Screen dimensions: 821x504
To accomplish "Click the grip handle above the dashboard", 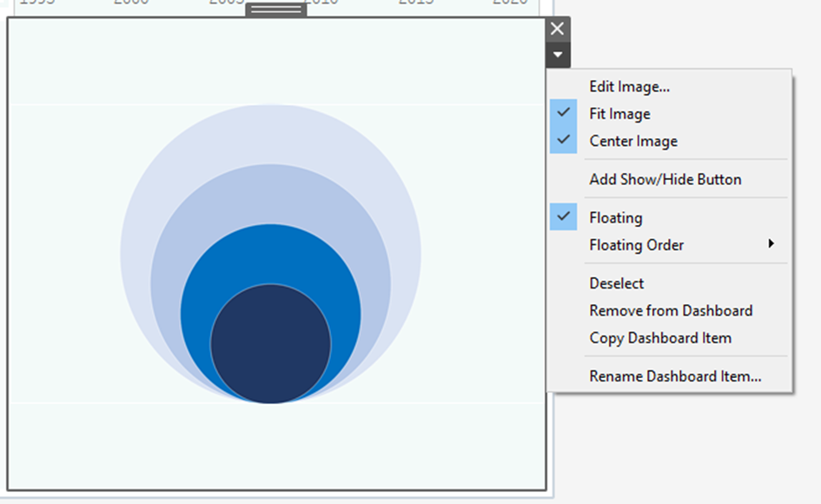I will pyautogui.click(x=275, y=9).
